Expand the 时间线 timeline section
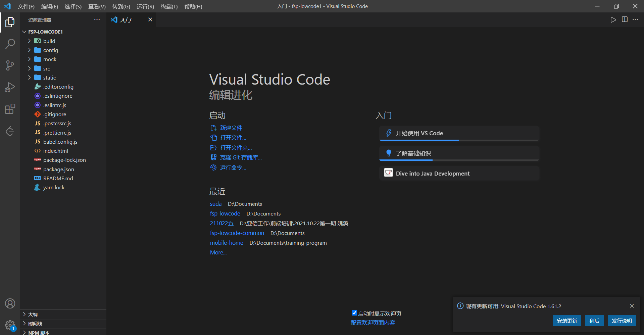This screenshot has width=644, height=335. click(63, 324)
